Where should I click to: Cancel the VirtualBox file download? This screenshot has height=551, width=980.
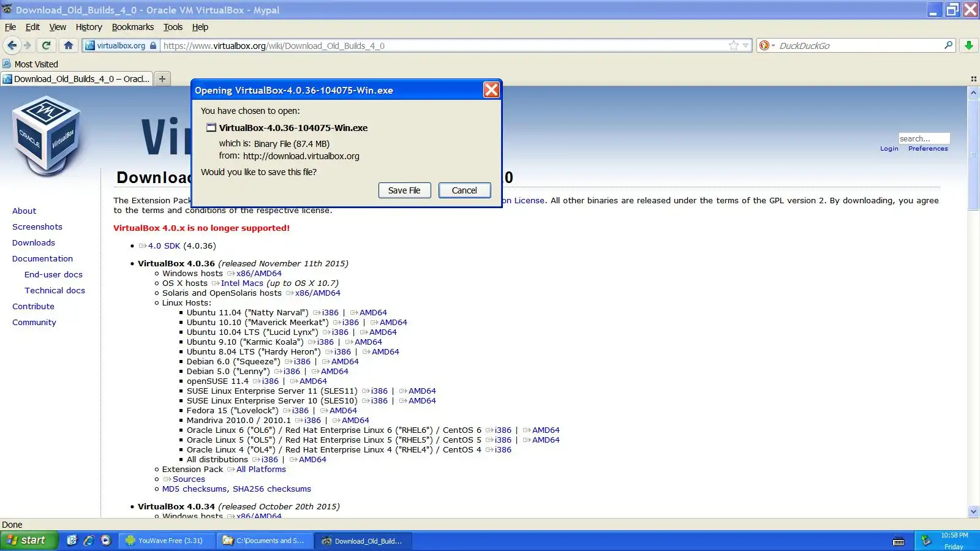464,190
